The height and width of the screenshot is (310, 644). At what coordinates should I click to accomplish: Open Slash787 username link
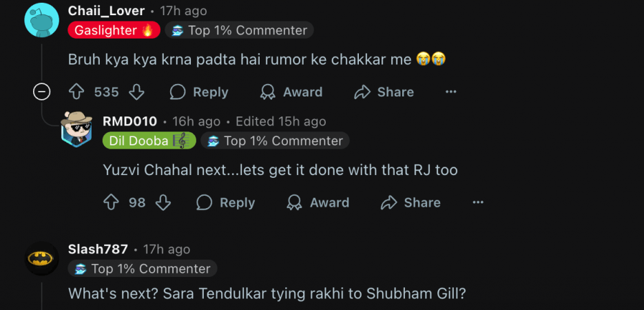(x=98, y=249)
